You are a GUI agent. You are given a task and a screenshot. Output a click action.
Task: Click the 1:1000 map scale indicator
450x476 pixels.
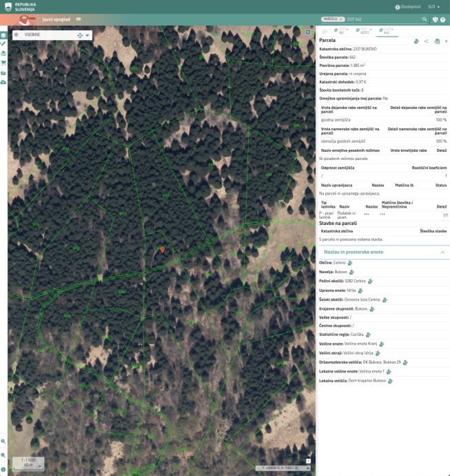pyautogui.click(x=28, y=462)
